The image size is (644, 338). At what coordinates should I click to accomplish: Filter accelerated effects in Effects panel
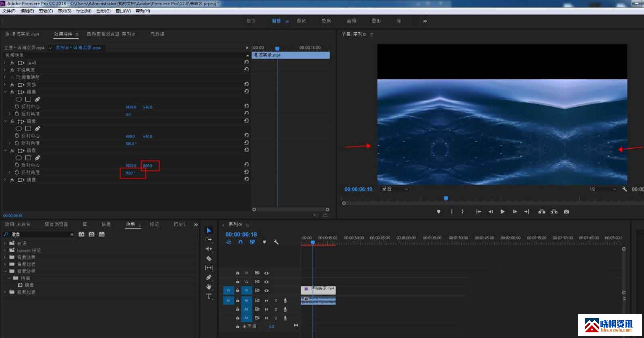pyautogui.click(x=81, y=234)
